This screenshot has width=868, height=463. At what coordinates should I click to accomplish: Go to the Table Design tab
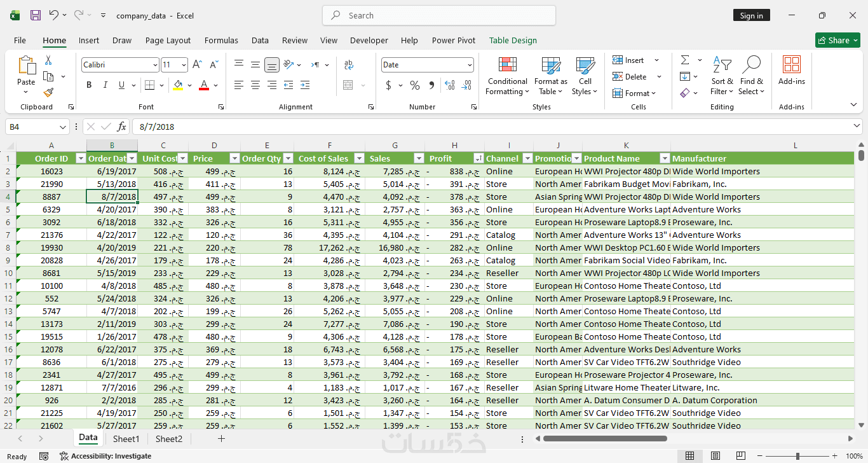point(513,40)
